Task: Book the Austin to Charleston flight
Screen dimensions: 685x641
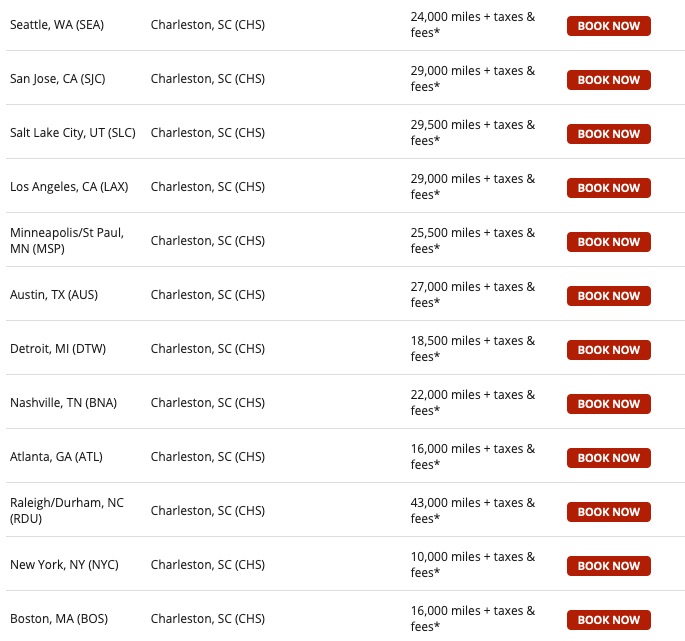Action: 608,296
